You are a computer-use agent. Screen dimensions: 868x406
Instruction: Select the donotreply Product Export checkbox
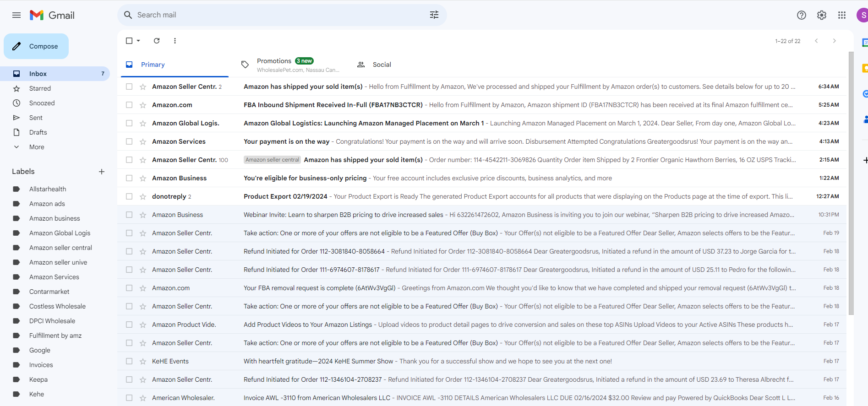pos(129,196)
